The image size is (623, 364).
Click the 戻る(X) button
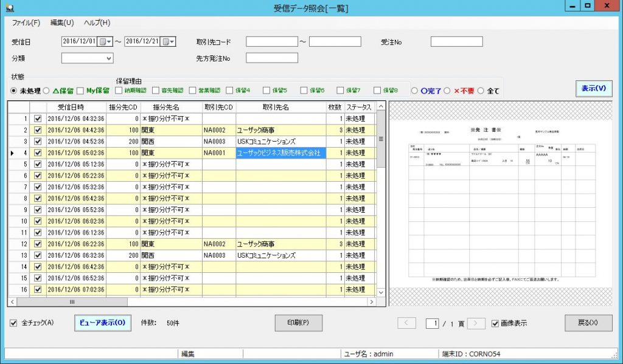click(x=588, y=323)
